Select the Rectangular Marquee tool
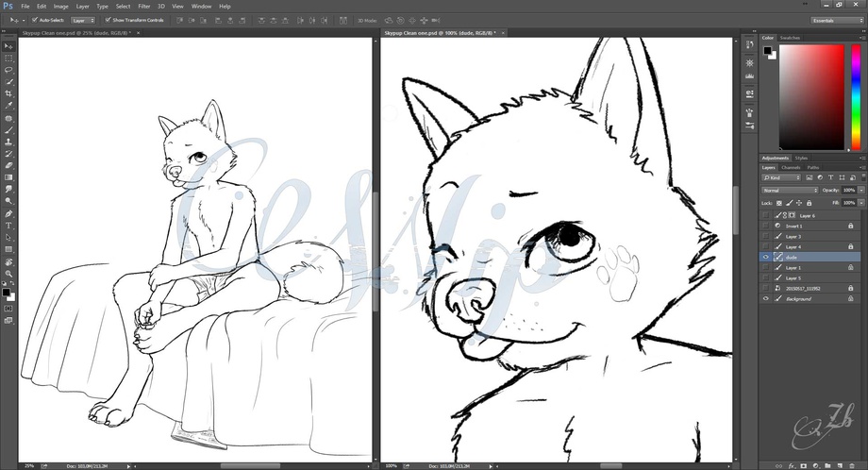This screenshot has width=868, height=470. pos(8,58)
